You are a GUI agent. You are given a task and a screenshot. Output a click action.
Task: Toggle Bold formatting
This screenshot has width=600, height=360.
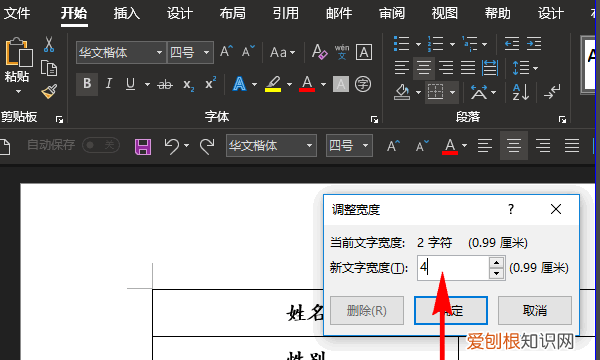point(87,83)
